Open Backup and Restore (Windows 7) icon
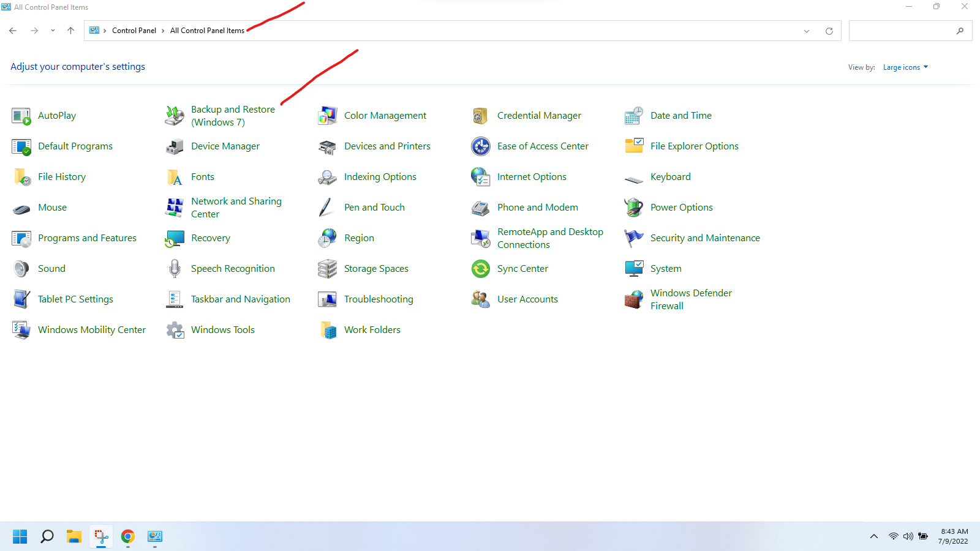Viewport: 980px width, 551px height. click(x=175, y=116)
